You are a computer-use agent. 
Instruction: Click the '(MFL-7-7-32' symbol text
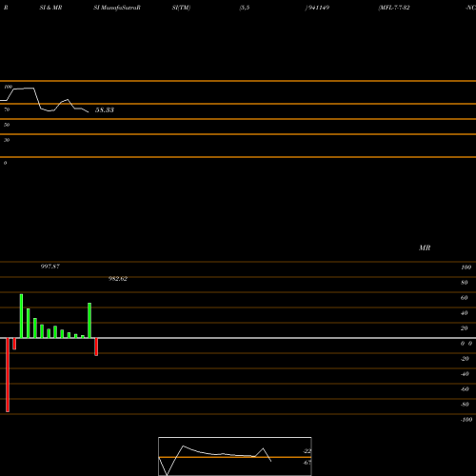[x=394, y=8]
